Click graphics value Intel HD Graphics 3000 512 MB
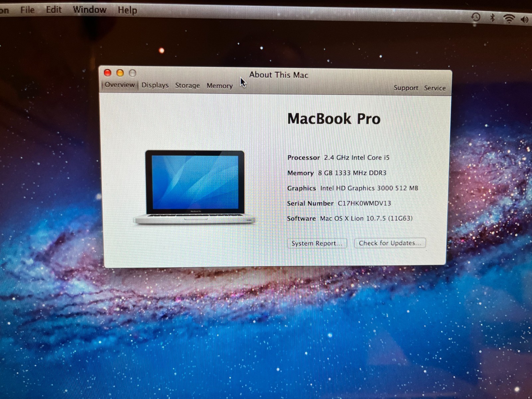Screen dimensions: 532x399 click(369, 188)
